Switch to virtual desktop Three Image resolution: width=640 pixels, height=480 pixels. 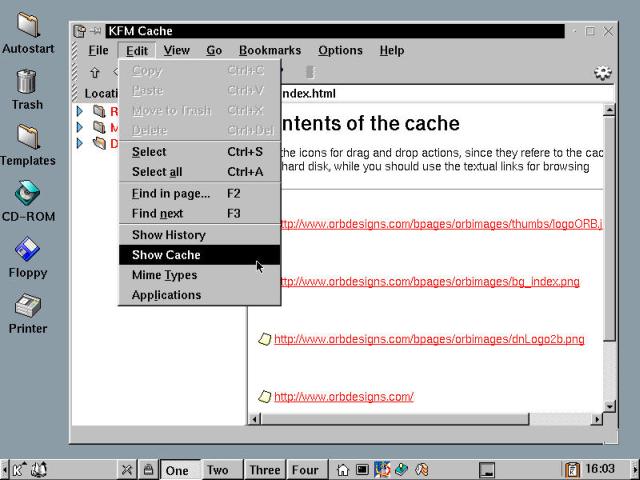pyautogui.click(x=265, y=470)
